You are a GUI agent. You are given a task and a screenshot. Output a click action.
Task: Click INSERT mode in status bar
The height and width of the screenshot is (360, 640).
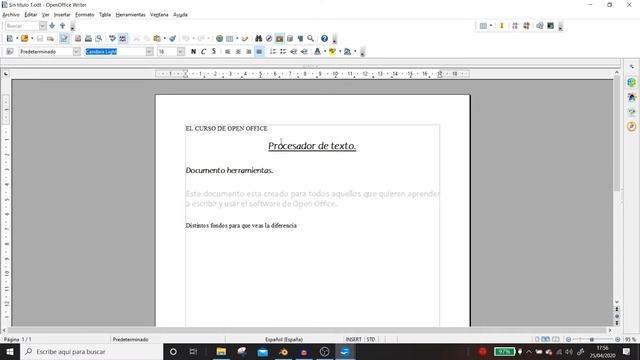(353, 339)
